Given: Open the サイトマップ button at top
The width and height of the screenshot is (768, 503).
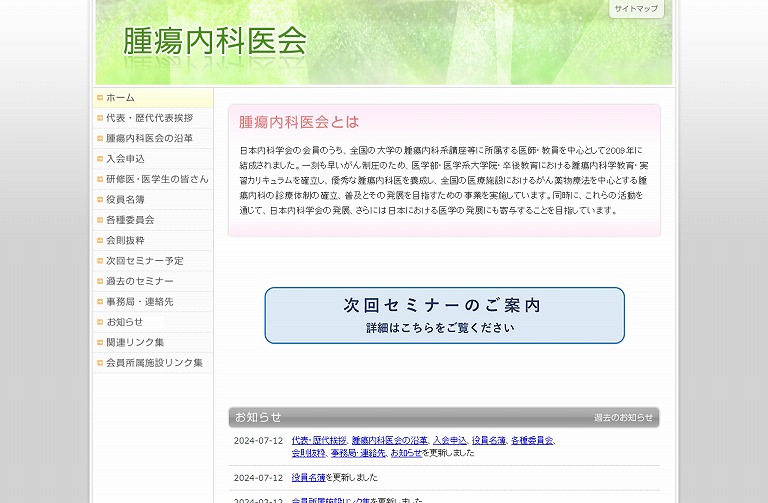Looking at the screenshot, I should (x=636, y=8).
